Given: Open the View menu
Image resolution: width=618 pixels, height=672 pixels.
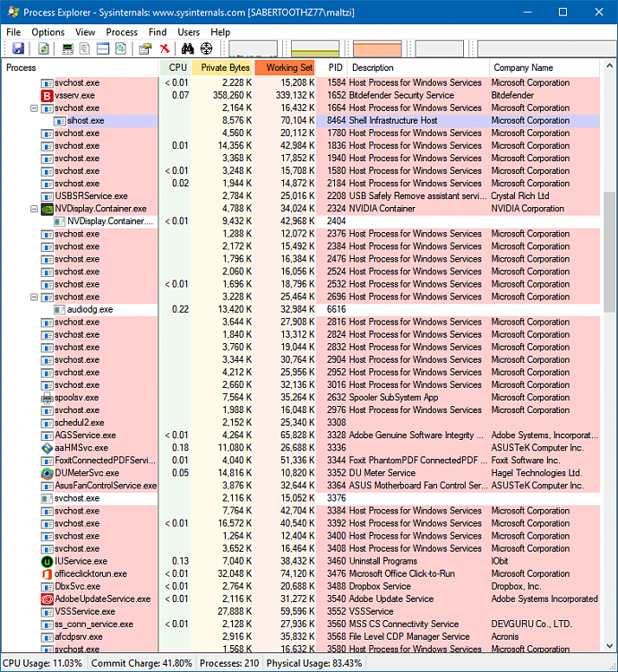Looking at the screenshot, I should 85,32.
